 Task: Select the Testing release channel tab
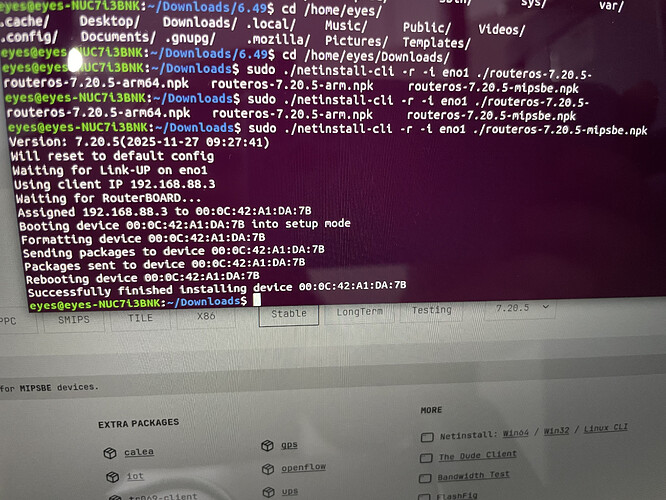432,310
